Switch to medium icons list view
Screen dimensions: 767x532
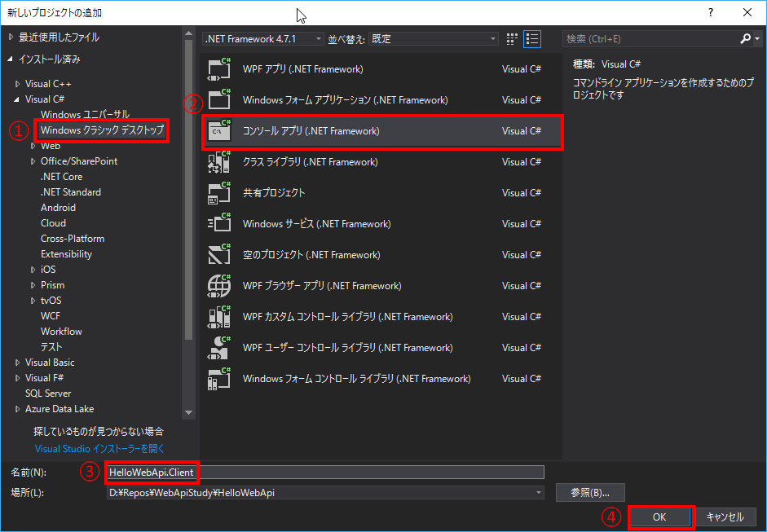tap(532, 39)
